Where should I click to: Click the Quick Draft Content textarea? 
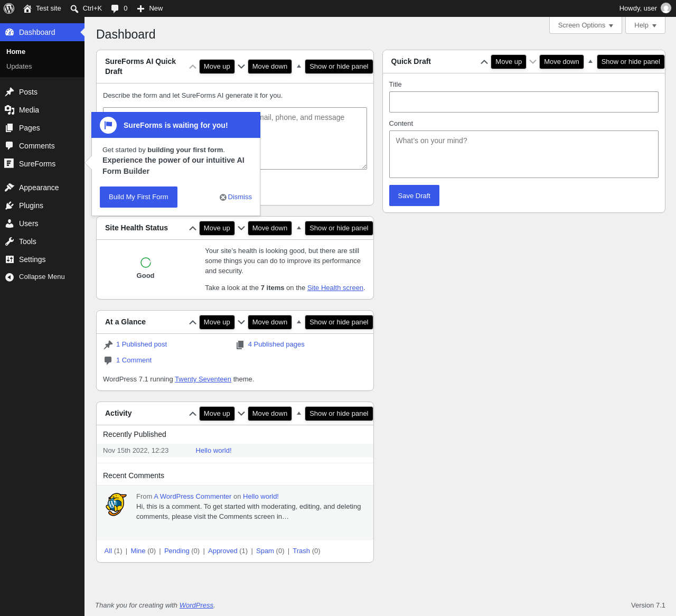[x=524, y=154]
